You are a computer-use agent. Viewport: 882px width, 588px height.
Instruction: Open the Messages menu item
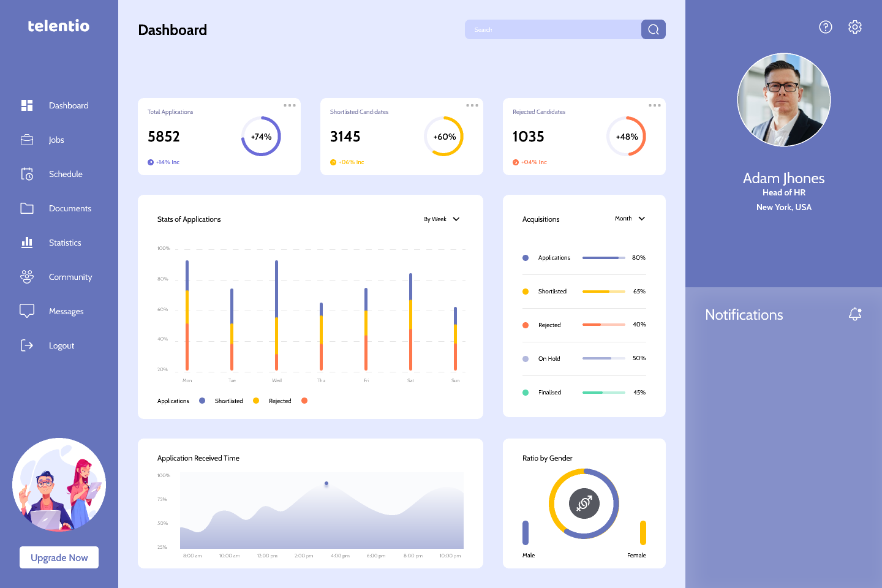click(x=66, y=311)
